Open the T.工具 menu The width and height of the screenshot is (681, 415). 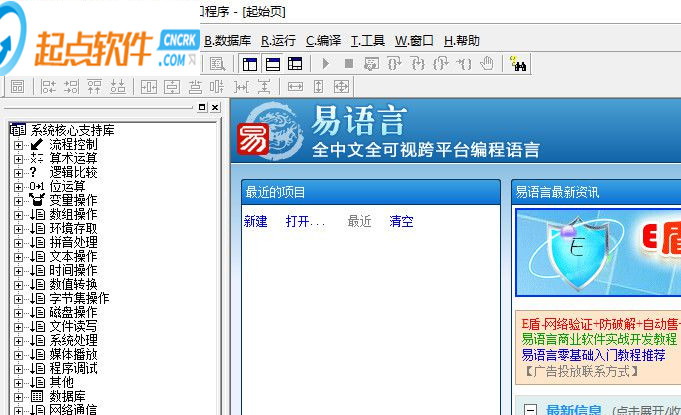point(368,41)
